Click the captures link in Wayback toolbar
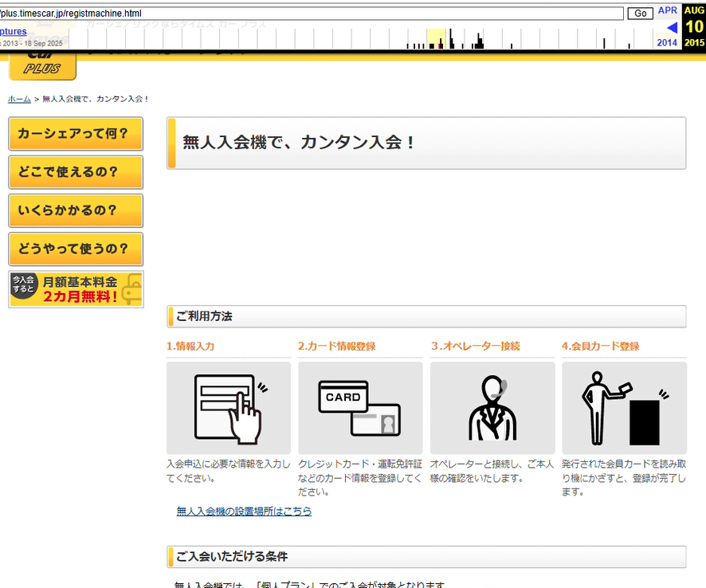This screenshot has width=706, height=588. pos(13,32)
